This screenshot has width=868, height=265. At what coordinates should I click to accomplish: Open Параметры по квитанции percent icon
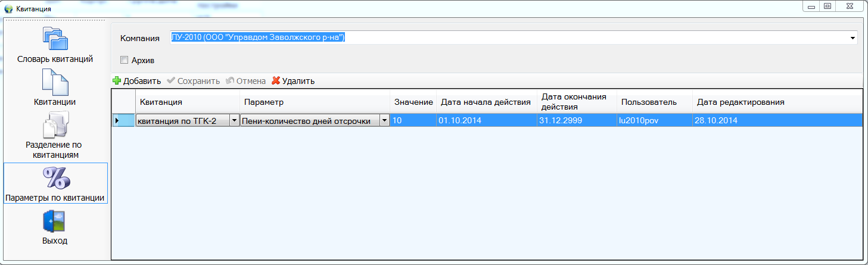tap(55, 178)
